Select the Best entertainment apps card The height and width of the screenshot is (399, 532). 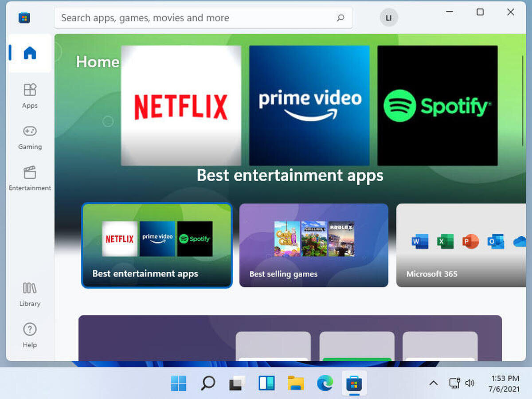[x=157, y=245]
